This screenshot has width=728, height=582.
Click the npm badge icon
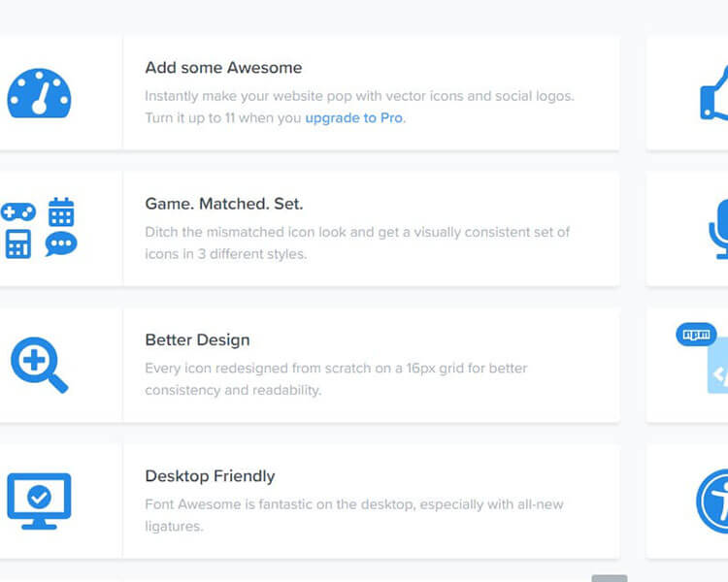pyautogui.click(x=695, y=335)
